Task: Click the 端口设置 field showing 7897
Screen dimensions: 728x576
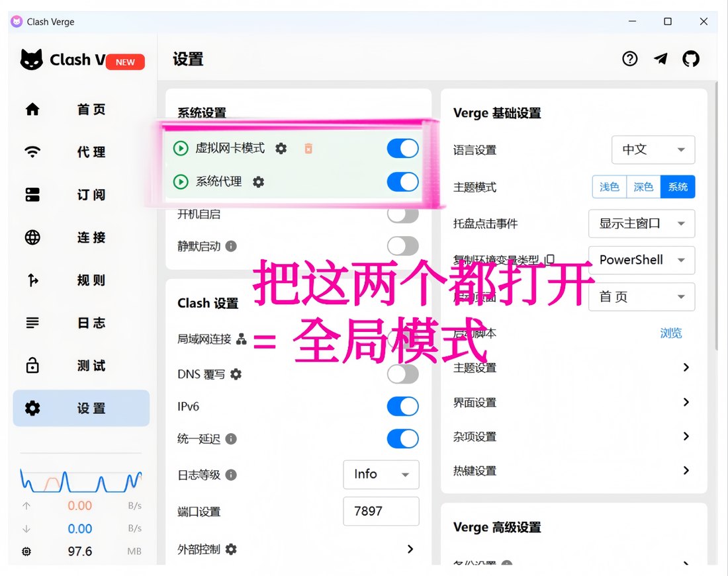Action: click(381, 511)
